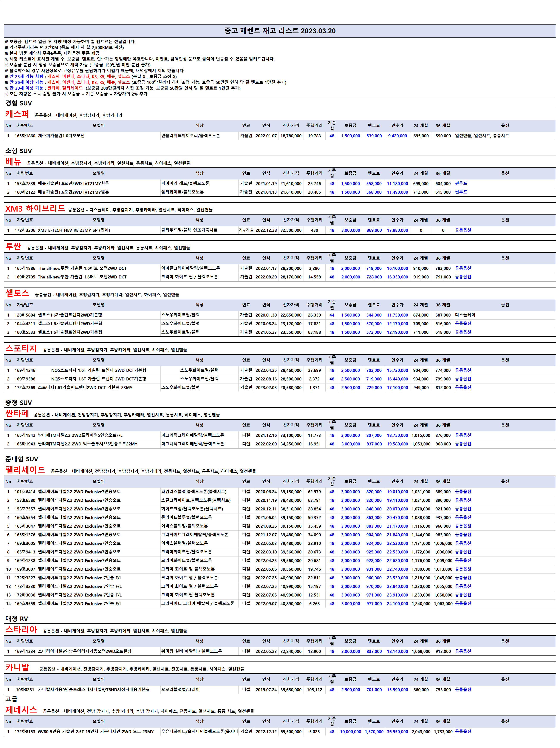Click mileage value "63,188"
The width and height of the screenshot is (560, 748).
click(x=314, y=332)
